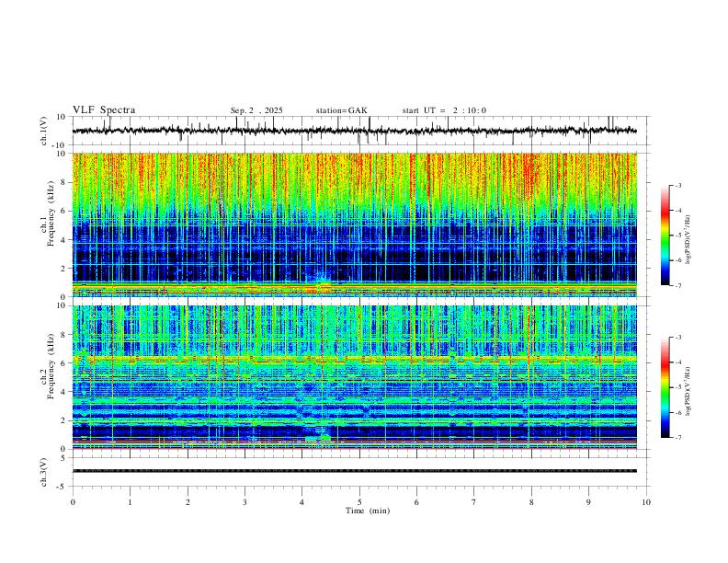The image size is (728, 563).
Task: Click the "4" frequency tick on the ch.1 spectrogram
Action: point(65,240)
